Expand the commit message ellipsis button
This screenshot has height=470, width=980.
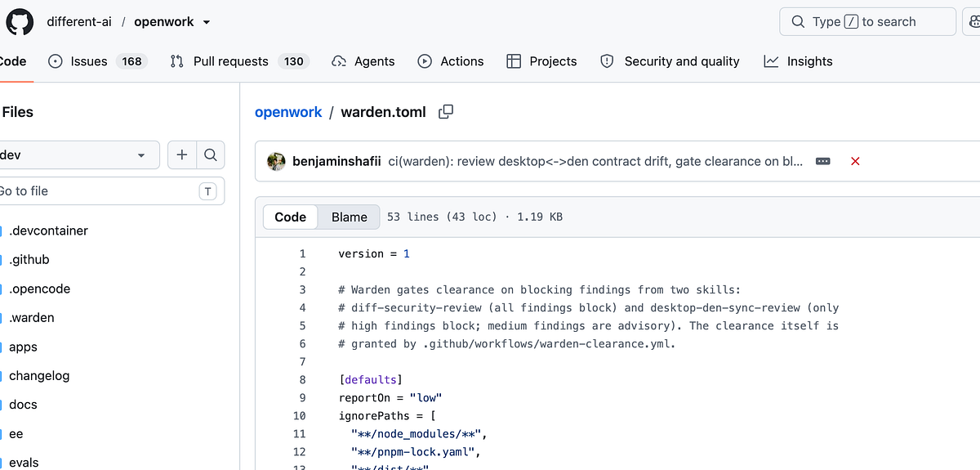(823, 161)
